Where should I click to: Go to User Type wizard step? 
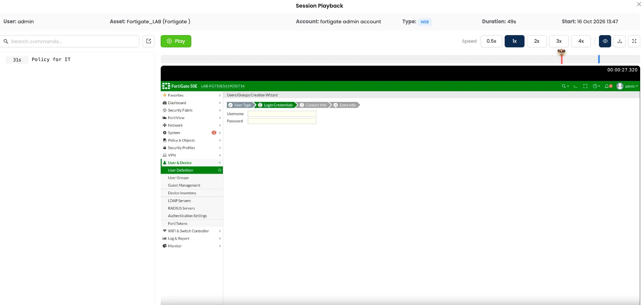240,105
